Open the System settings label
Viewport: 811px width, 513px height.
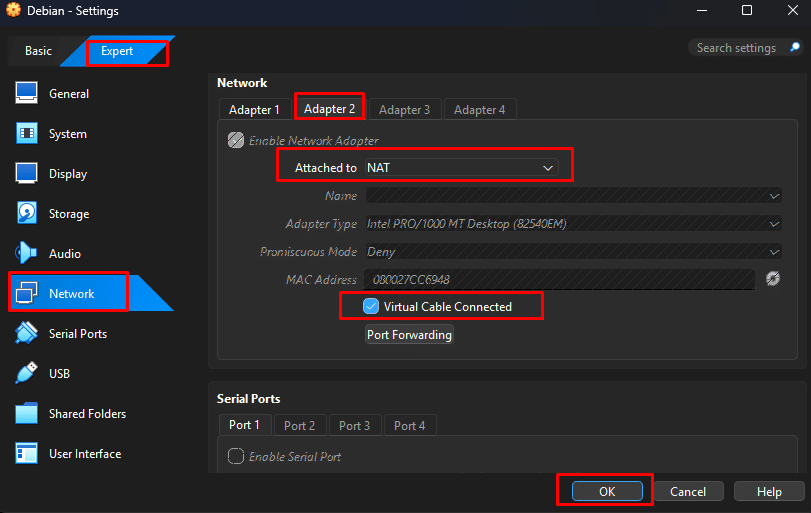(x=68, y=134)
